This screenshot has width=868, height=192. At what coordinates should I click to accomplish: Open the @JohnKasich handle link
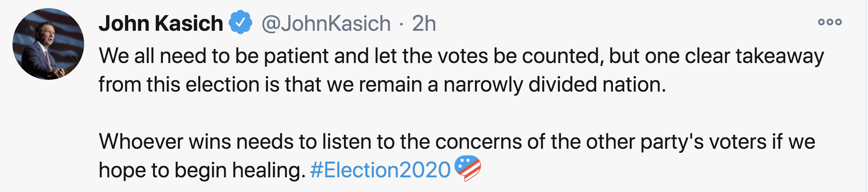click(326, 23)
